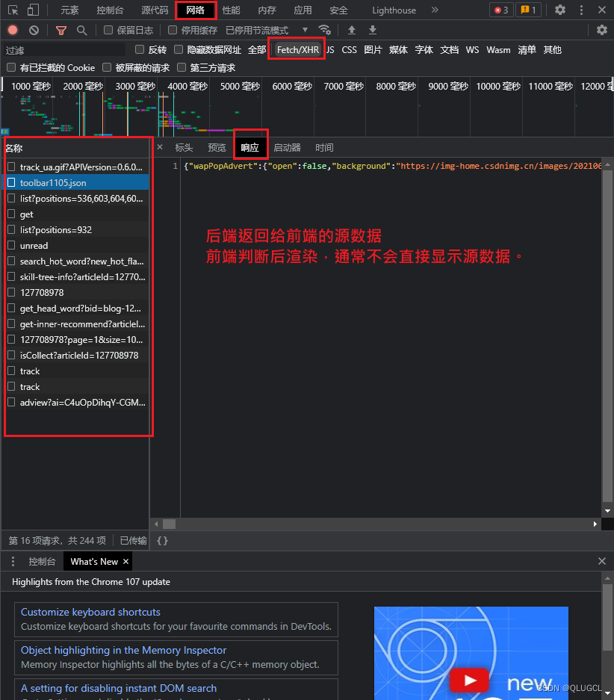Open network conditions wifi icon
Screen dimensions: 614x700
pyautogui.click(x=325, y=30)
